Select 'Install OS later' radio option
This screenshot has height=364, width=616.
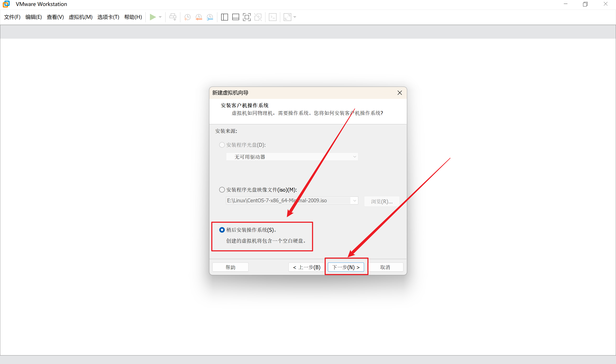[x=222, y=230]
